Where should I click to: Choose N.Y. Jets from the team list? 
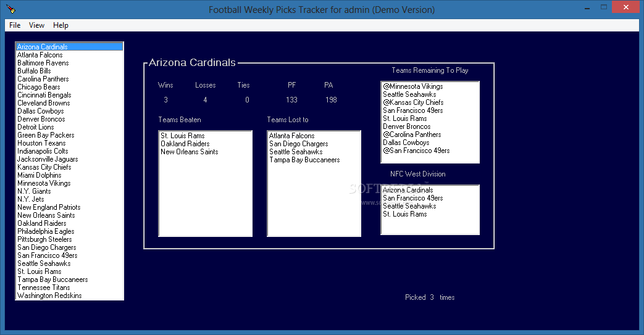[69, 199]
